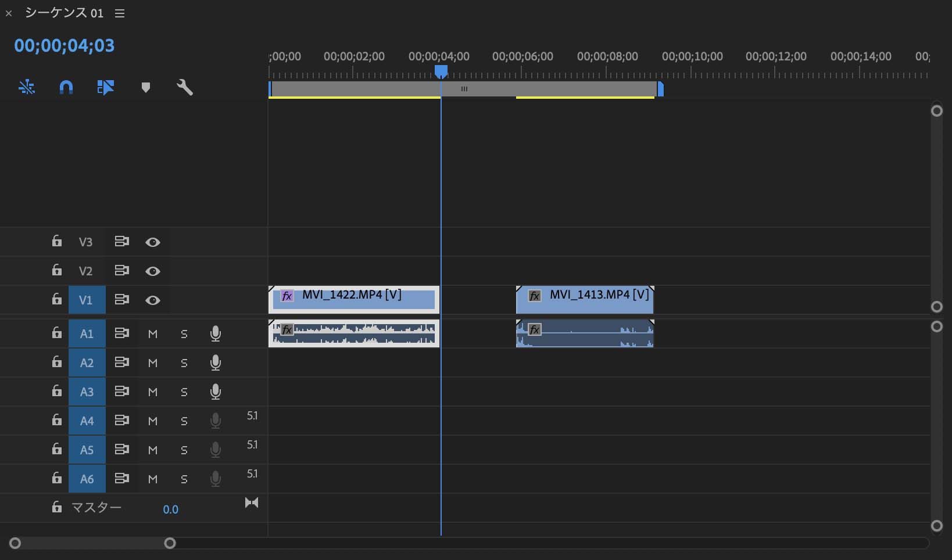Solo track A1

pos(184,334)
